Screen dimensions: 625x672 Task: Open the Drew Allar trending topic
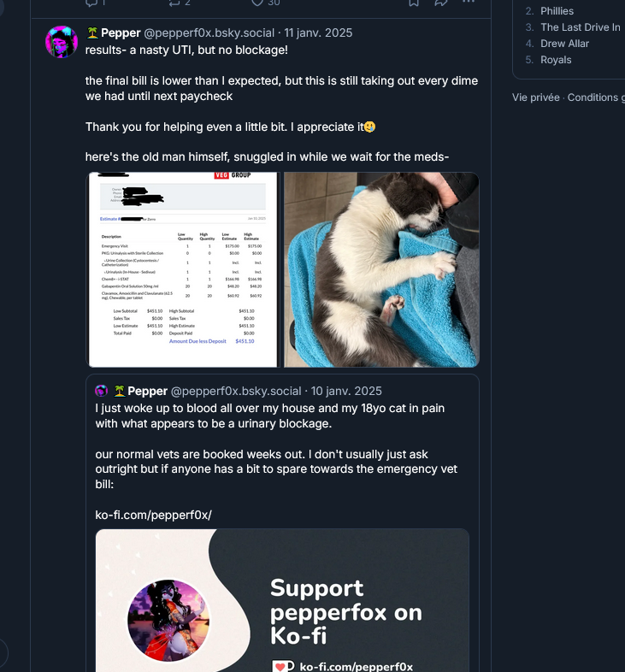(564, 44)
